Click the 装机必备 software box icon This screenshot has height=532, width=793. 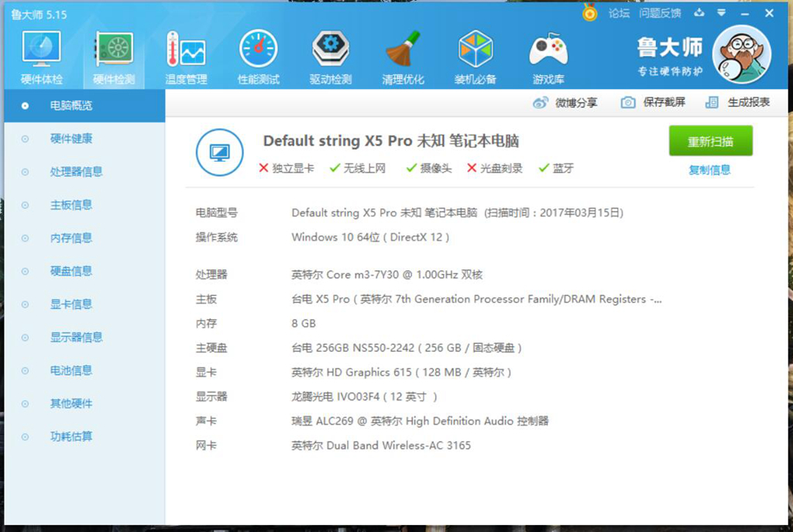coord(475,54)
